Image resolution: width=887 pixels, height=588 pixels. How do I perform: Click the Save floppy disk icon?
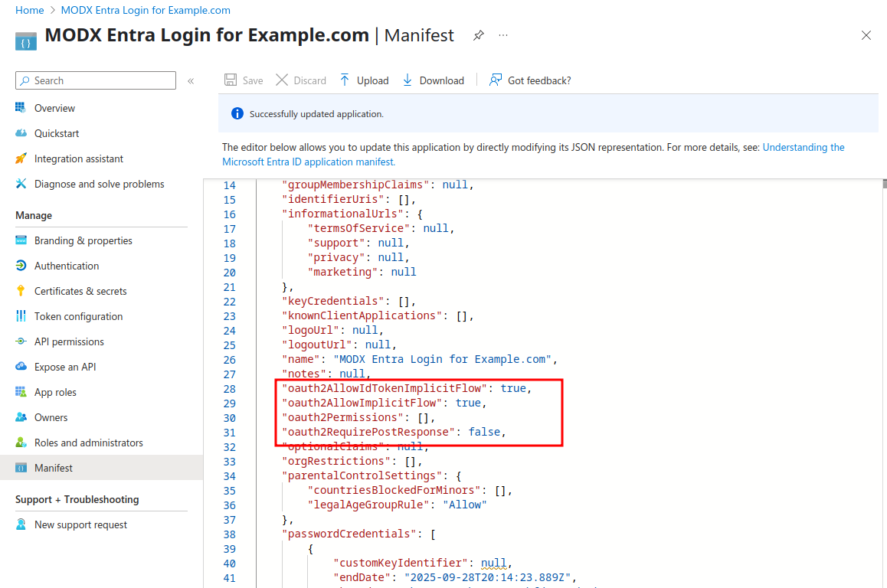click(x=231, y=80)
